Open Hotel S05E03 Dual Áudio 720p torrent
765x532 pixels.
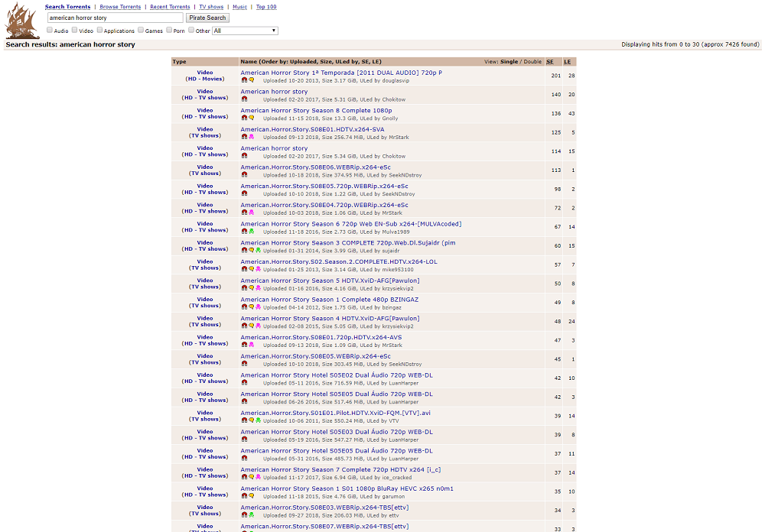point(337,432)
